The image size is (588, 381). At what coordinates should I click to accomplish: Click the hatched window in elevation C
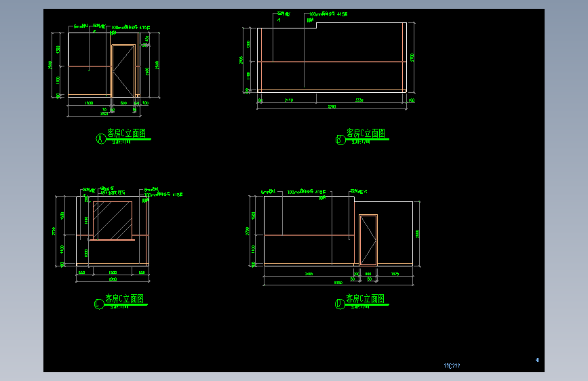pyautogui.click(x=113, y=221)
